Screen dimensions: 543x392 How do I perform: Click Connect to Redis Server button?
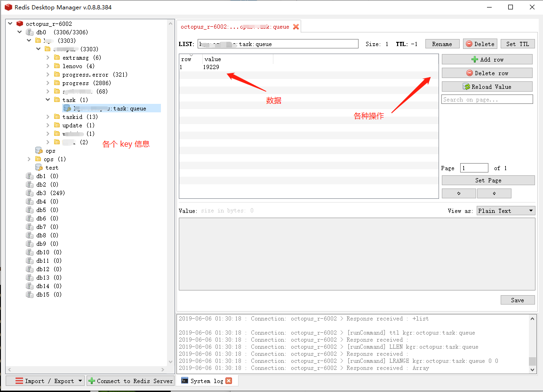[x=130, y=381]
